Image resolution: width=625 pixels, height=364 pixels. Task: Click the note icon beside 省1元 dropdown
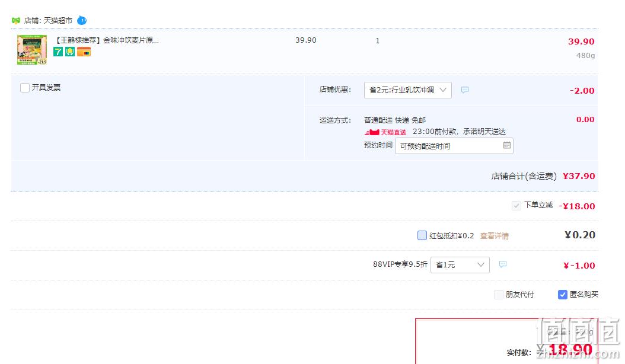pos(503,264)
